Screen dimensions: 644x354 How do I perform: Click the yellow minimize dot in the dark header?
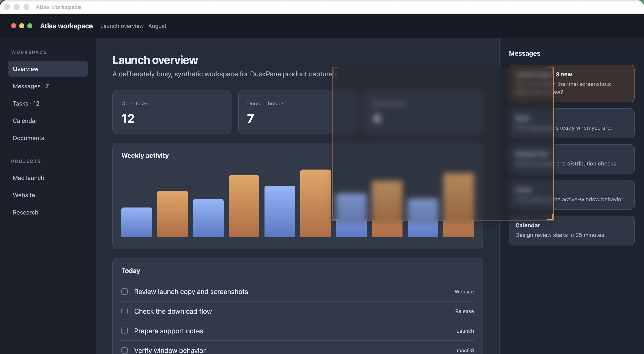tap(22, 26)
